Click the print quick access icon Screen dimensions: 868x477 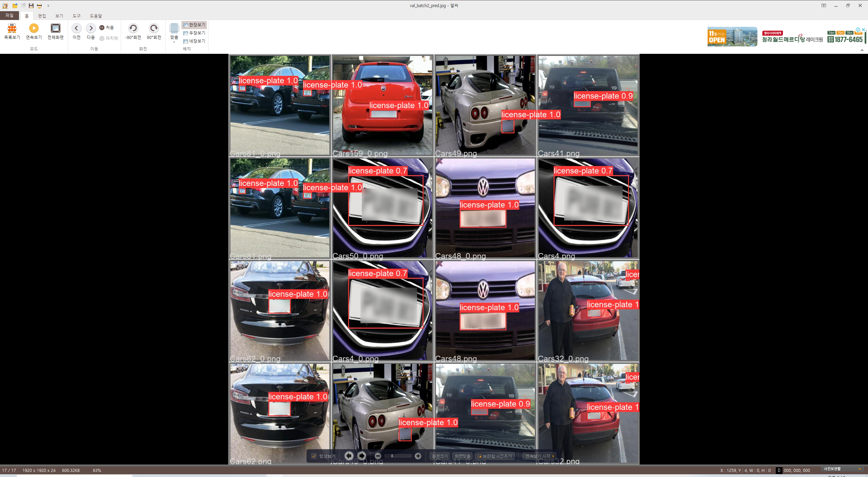(x=39, y=5)
